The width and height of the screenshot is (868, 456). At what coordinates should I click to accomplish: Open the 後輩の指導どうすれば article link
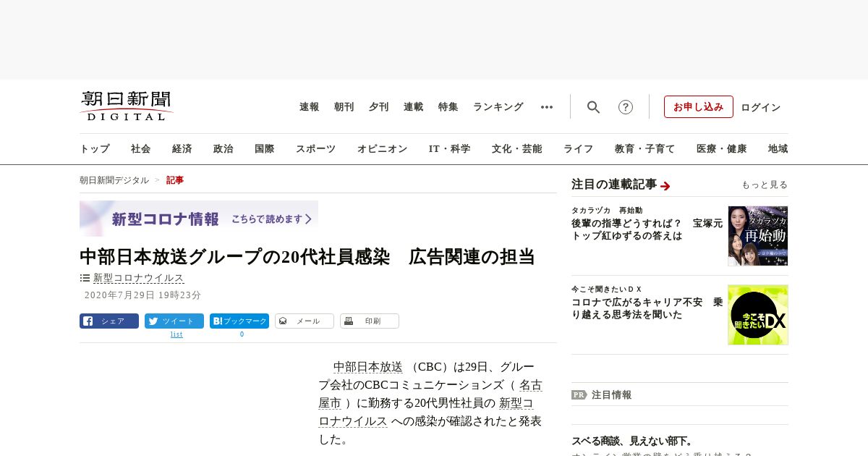tap(647, 229)
